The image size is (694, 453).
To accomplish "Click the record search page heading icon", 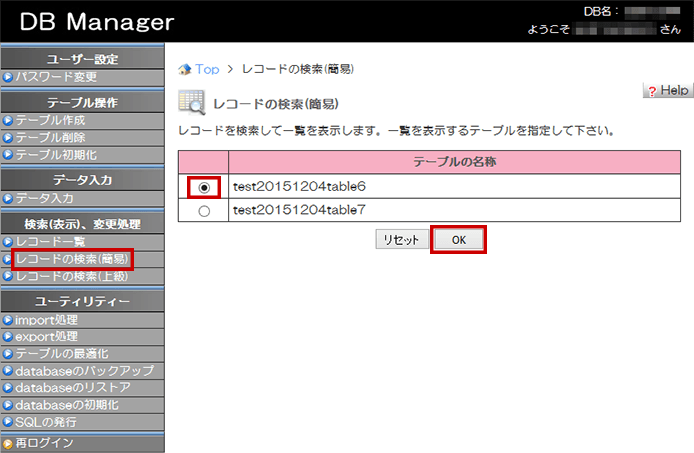I will coord(191,102).
